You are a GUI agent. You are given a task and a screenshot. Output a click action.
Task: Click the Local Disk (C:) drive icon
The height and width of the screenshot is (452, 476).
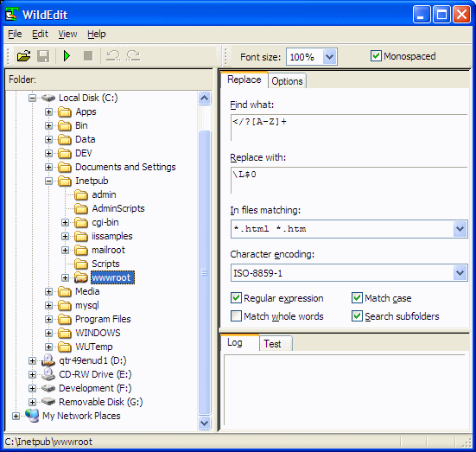(x=48, y=98)
